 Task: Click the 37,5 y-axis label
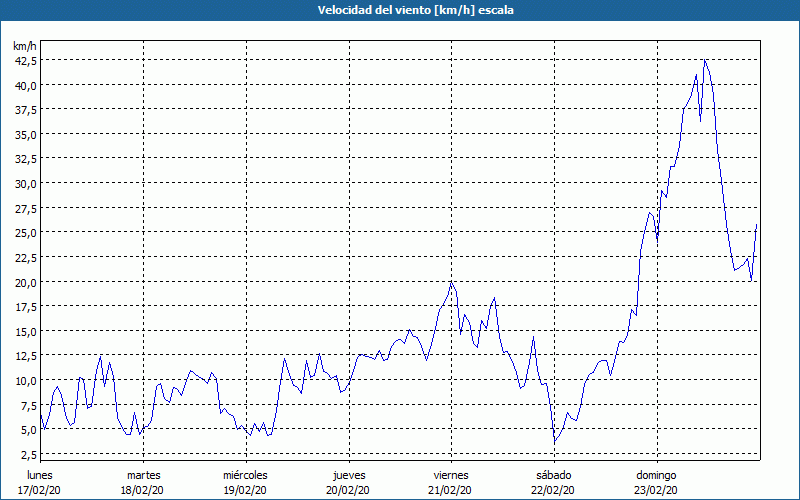coord(26,110)
